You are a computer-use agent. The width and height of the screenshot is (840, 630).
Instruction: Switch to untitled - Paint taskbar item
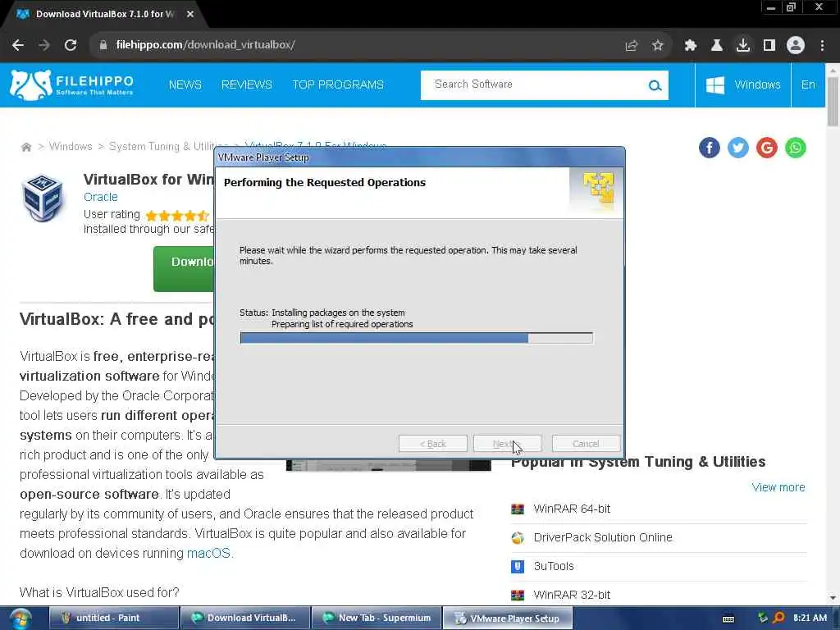[113, 619]
